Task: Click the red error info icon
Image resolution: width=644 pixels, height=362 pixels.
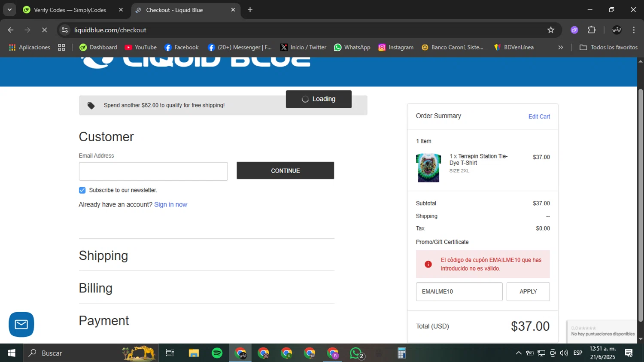Action: tap(428, 264)
